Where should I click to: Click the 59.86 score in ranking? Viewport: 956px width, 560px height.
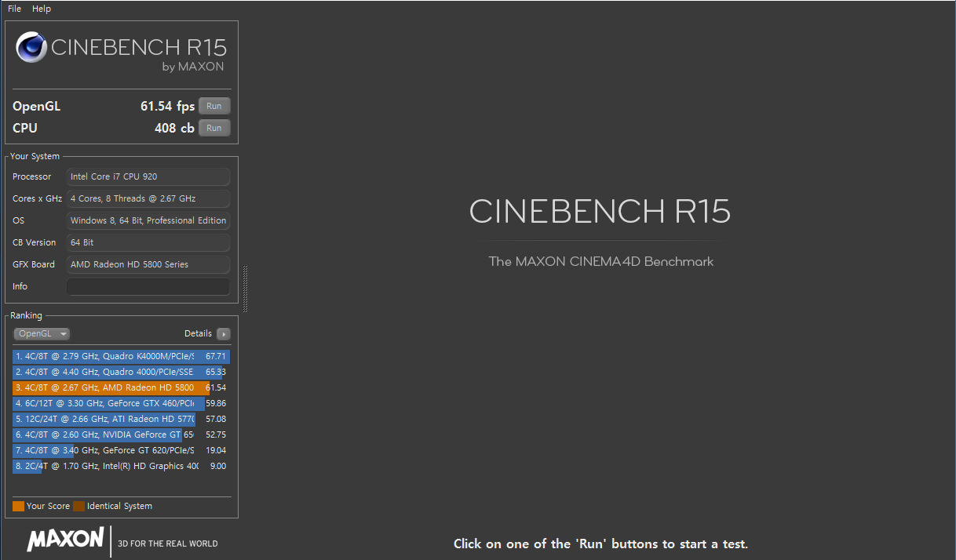(216, 403)
